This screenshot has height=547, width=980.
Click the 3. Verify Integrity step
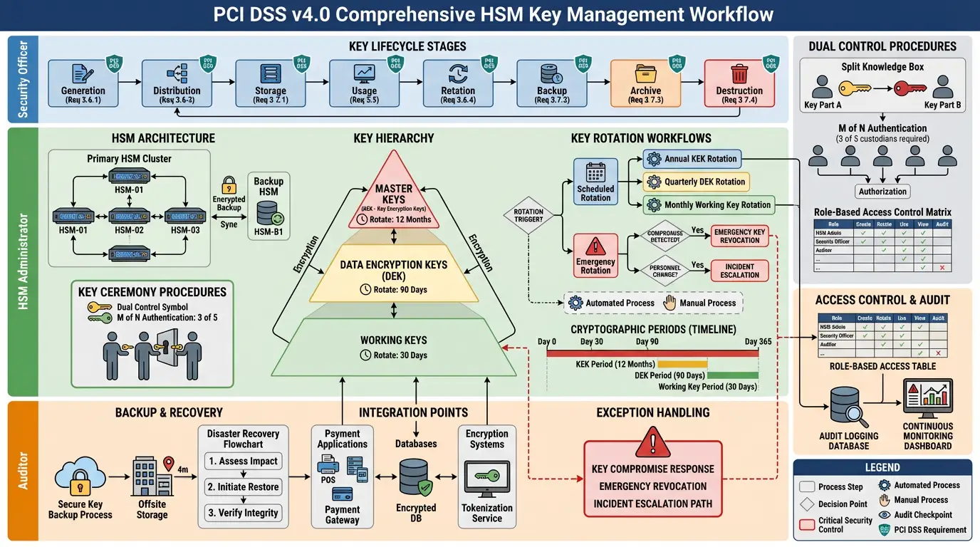point(243,513)
